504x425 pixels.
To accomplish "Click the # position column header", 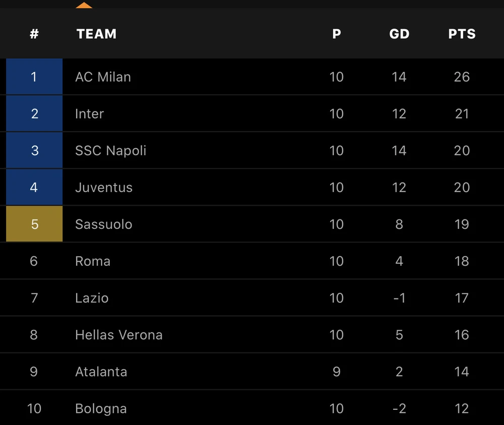I will (34, 34).
